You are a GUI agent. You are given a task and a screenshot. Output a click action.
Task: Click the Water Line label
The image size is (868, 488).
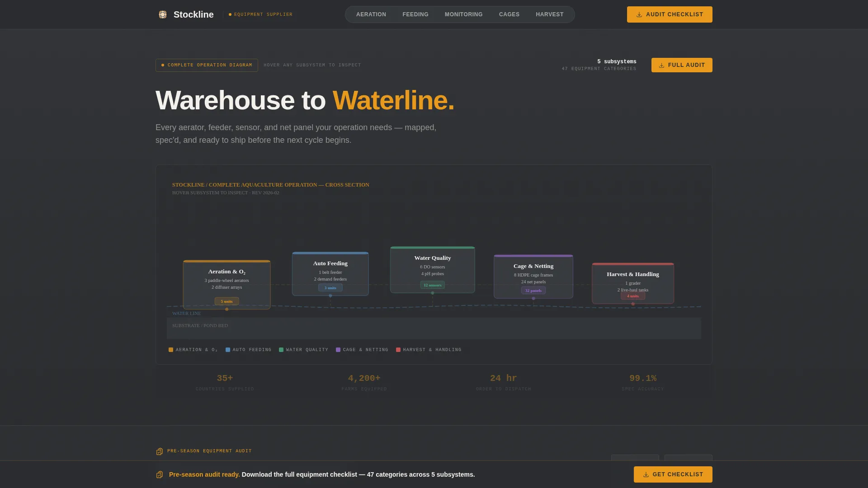pos(186,313)
